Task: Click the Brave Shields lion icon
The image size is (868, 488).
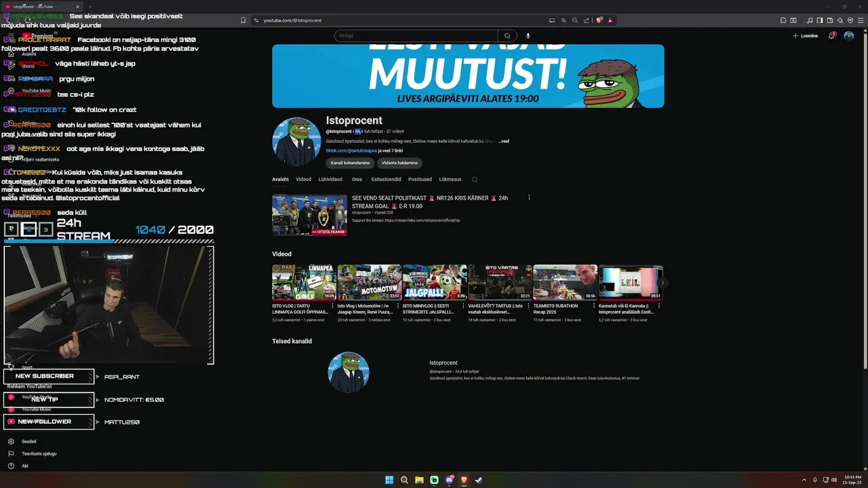Action: pos(599,20)
